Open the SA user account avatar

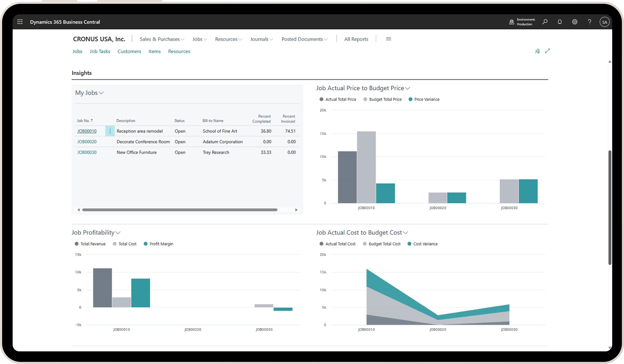604,22
